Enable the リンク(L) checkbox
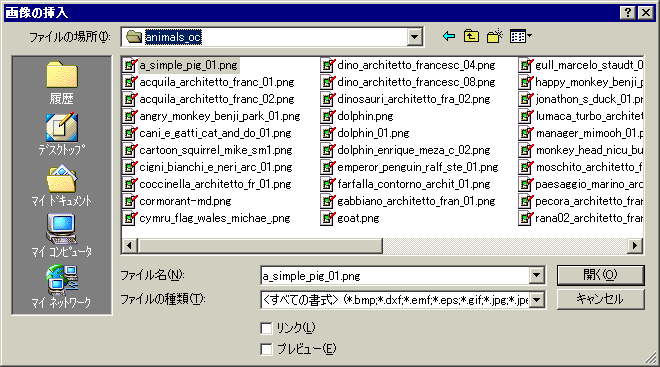Viewport: 660px width, 367px height. click(x=266, y=328)
